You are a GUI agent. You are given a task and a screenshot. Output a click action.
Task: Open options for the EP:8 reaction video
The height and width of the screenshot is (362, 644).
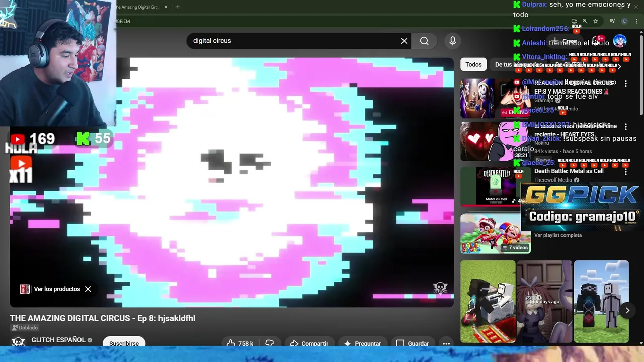click(626, 84)
